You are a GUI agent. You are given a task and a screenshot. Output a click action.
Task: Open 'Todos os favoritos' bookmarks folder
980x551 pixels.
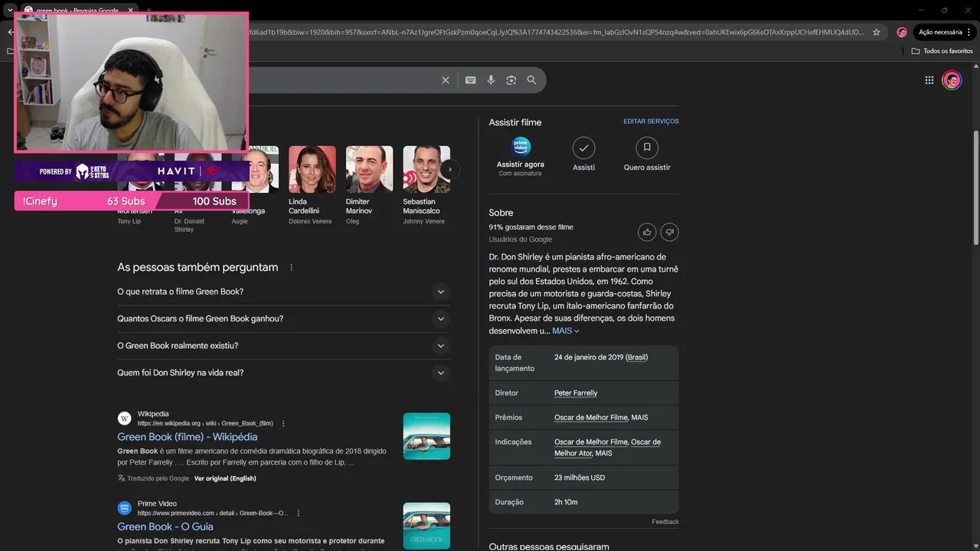(942, 51)
